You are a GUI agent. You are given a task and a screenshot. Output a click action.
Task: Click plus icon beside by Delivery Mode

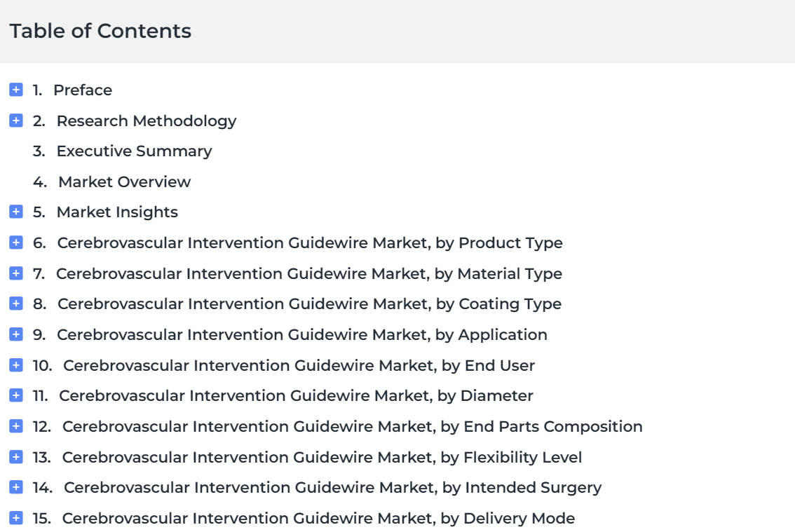[x=16, y=518]
